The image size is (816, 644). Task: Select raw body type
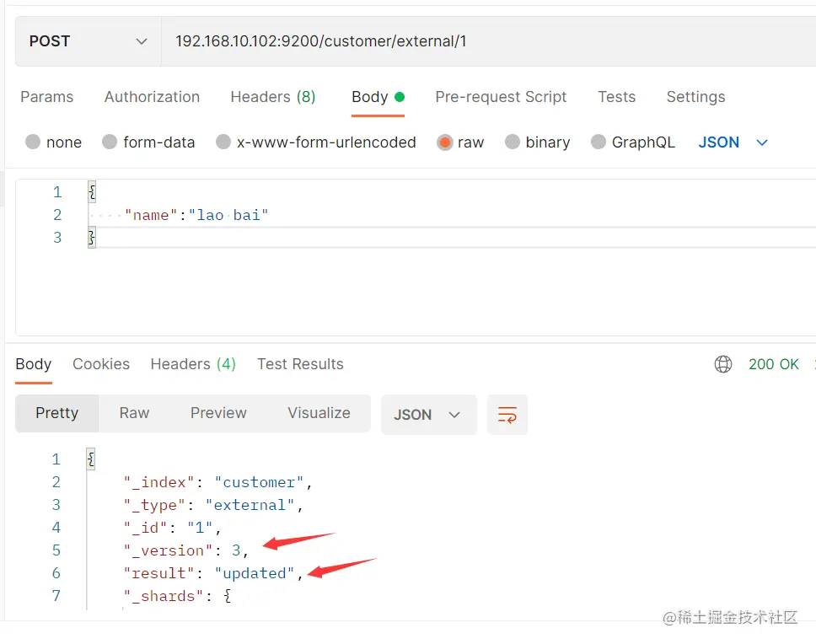click(460, 142)
